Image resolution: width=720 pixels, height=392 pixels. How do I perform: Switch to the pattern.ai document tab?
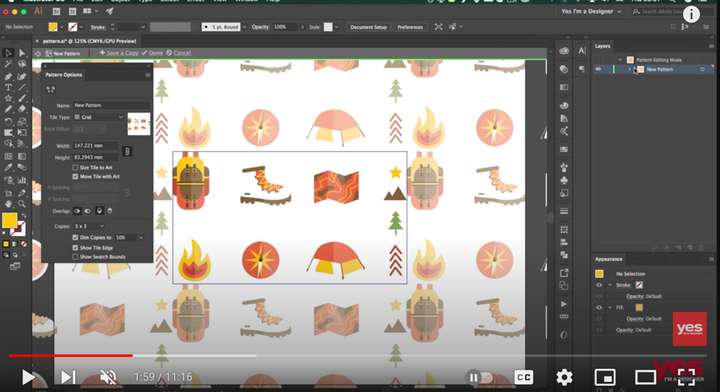point(90,41)
